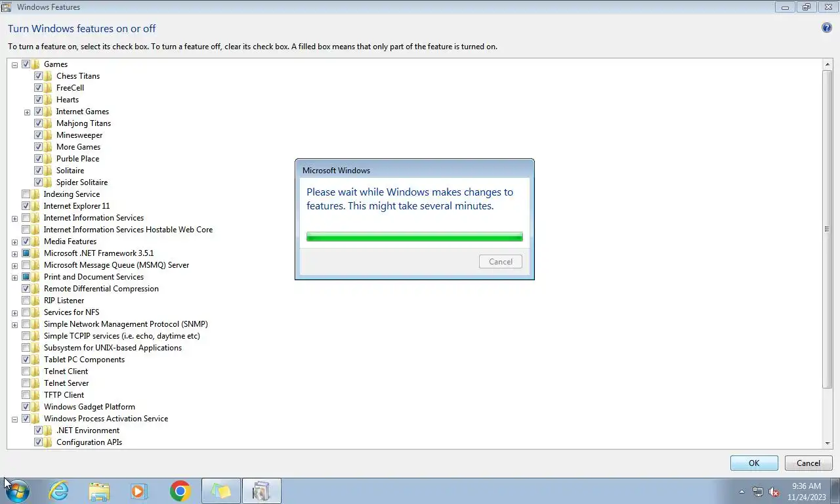Open the Windows Features help icon
This screenshot has height=504, width=840.
click(827, 28)
